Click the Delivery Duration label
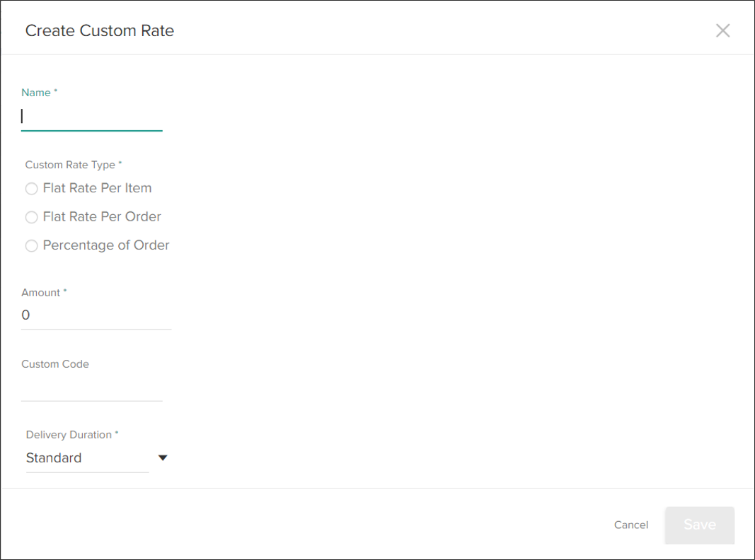This screenshot has height=560, width=755. tap(70, 434)
